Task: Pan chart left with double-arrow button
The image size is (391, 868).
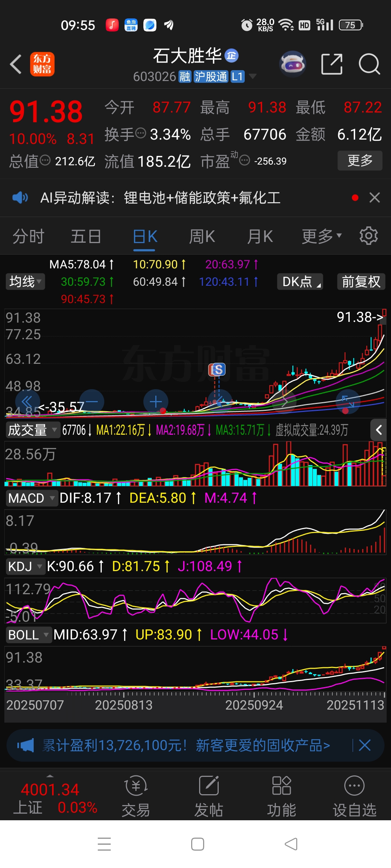Action: pos(28,401)
